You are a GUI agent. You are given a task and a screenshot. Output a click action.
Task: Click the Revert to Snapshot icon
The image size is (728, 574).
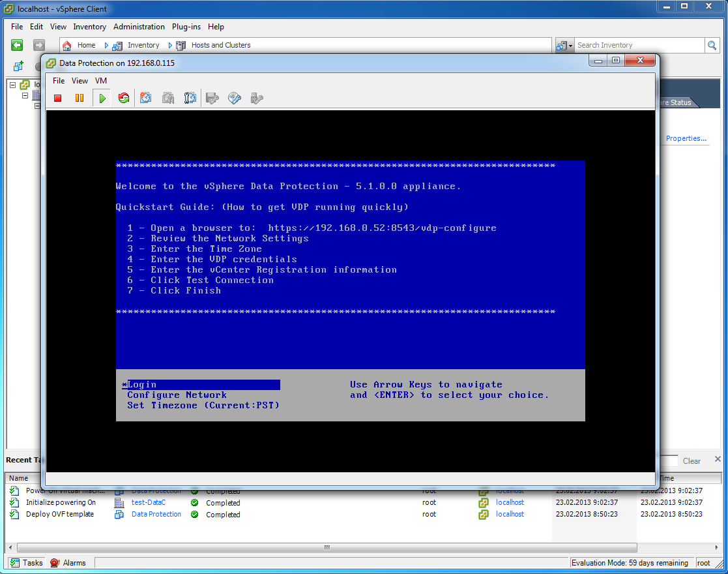(168, 98)
